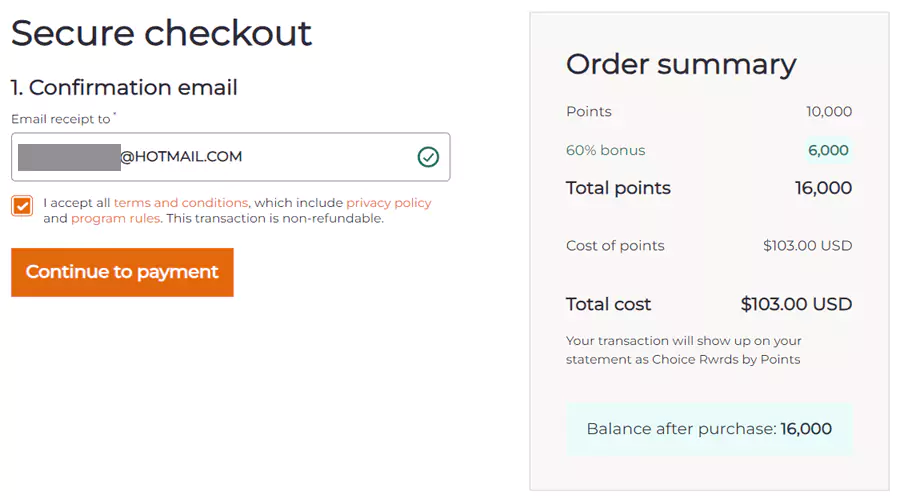Click the Email receipt to label
900x500 pixels.
coord(61,119)
